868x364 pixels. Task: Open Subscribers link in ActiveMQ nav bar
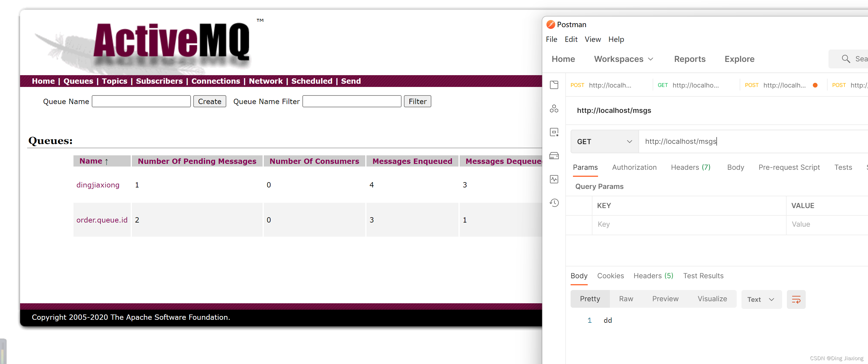coord(159,81)
